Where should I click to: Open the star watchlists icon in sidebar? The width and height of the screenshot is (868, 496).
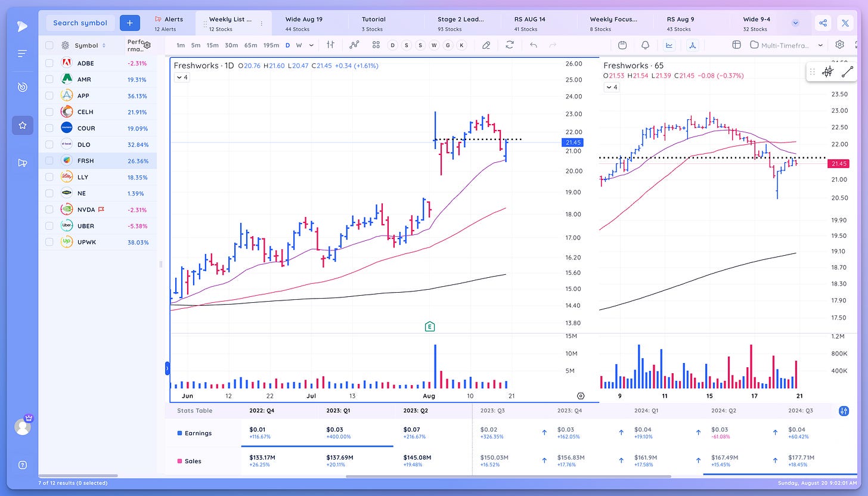point(23,125)
